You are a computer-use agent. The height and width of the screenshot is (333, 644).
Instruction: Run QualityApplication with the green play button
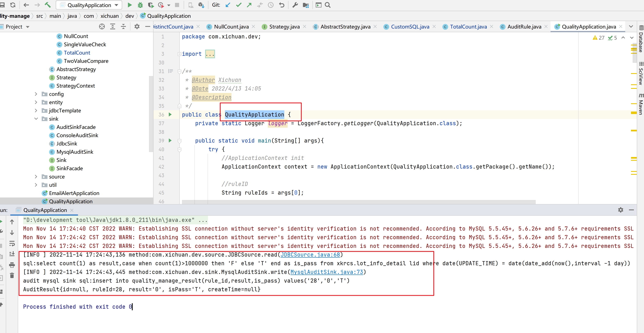pos(130,5)
